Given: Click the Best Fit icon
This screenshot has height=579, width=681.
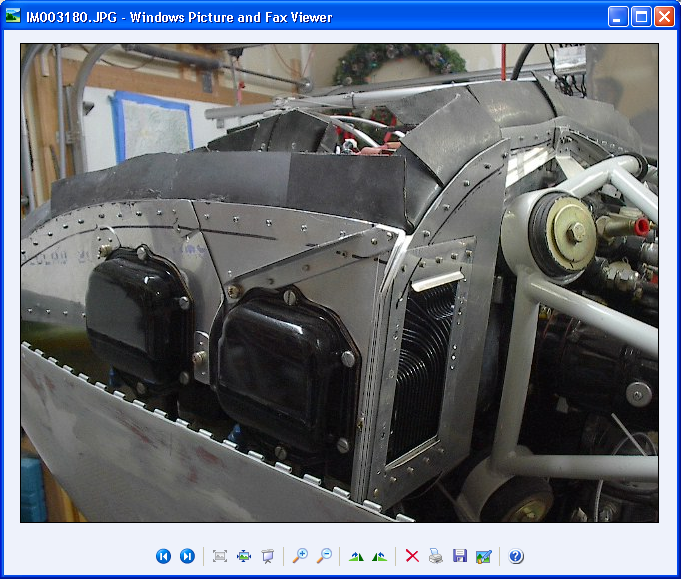Looking at the screenshot, I should click(220, 556).
